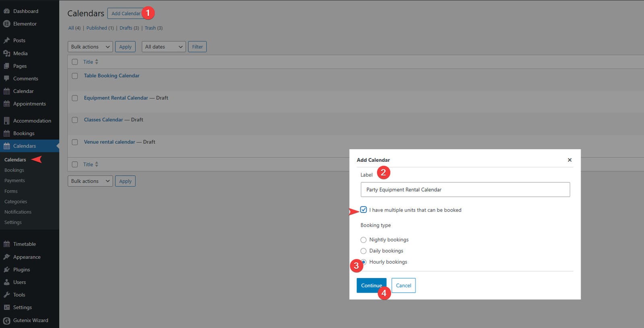
Task: Sort by top Title column arrows
Action: pyautogui.click(x=97, y=62)
